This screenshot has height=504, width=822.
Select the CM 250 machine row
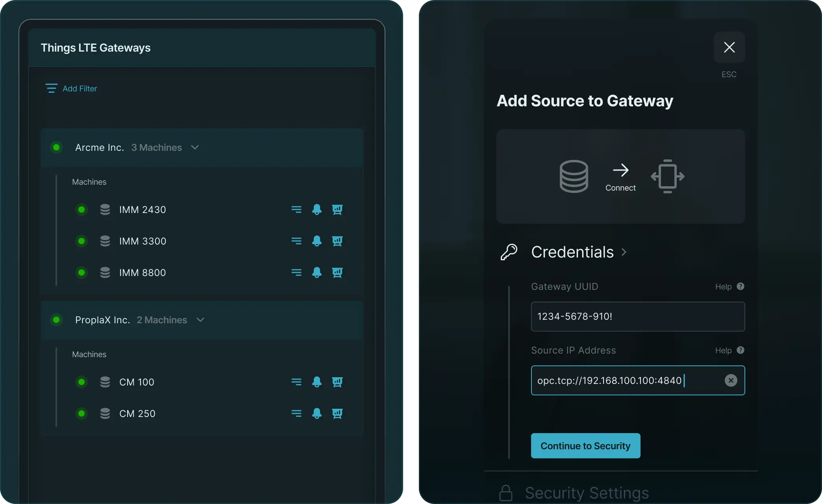coord(137,413)
